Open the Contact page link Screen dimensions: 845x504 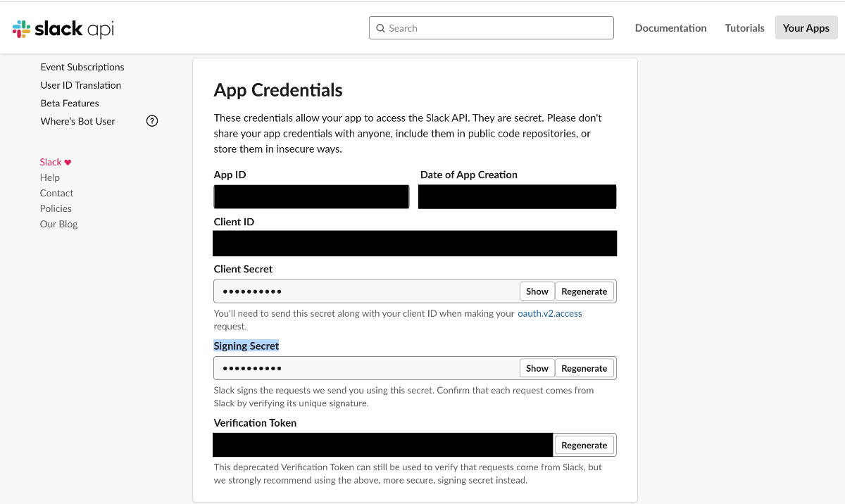(57, 193)
